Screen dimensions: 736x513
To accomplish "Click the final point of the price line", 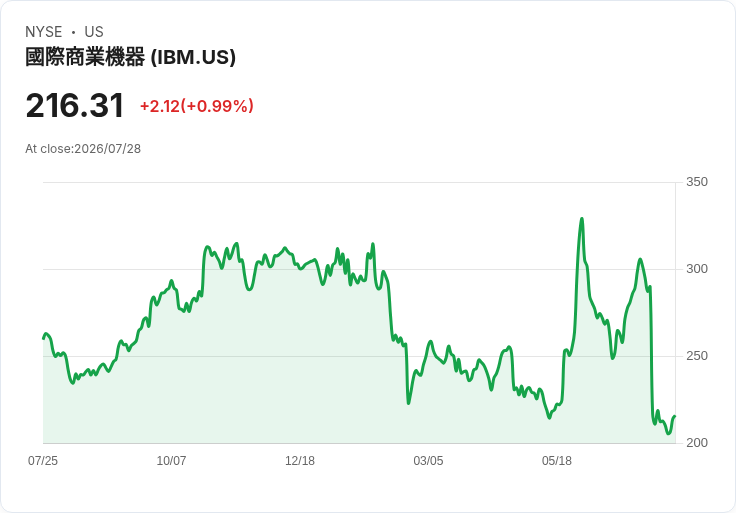I will click(x=675, y=416).
